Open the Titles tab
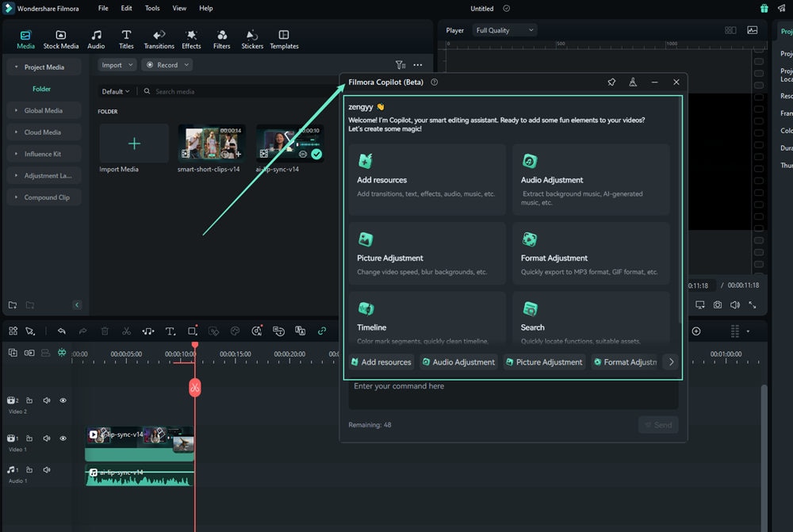Image resolution: width=793 pixels, height=532 pixels. pyautogui.click(x=126, y=40)
